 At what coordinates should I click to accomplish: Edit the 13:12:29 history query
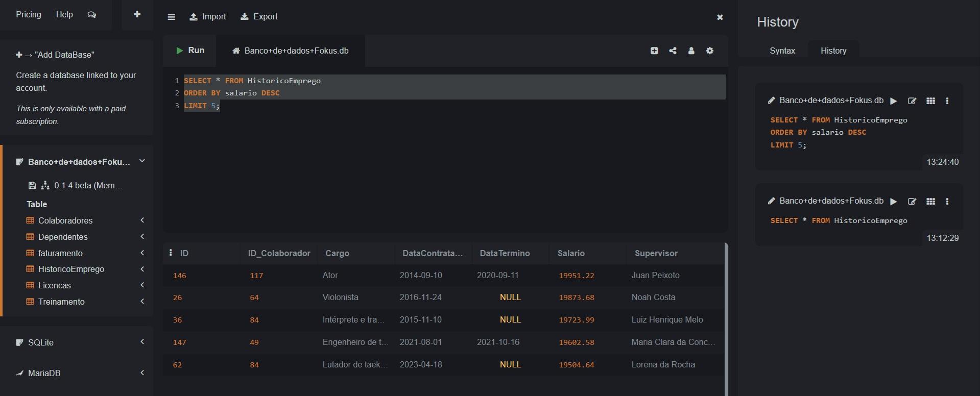(912, 202)
